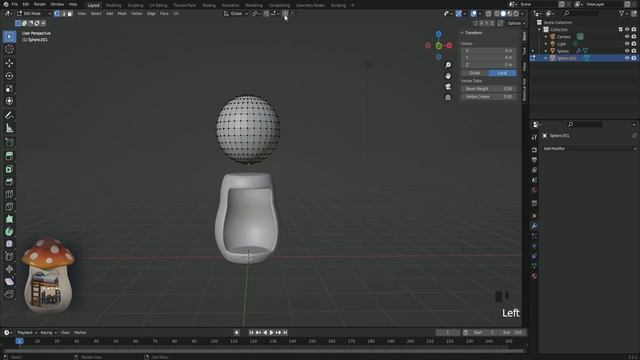Select the Rotate tool

click(9, 76)
